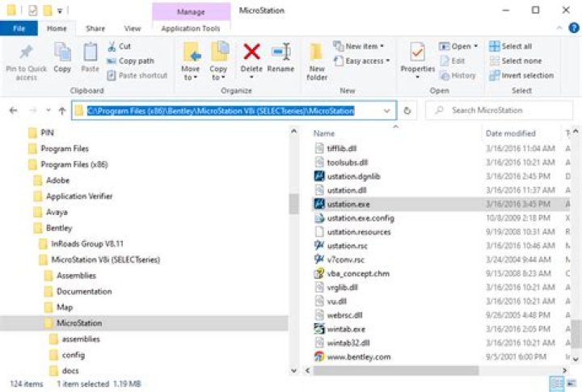Open the Easy access dropdown
The width and height of the screenshot is (582, 392).
coord(361,61)
